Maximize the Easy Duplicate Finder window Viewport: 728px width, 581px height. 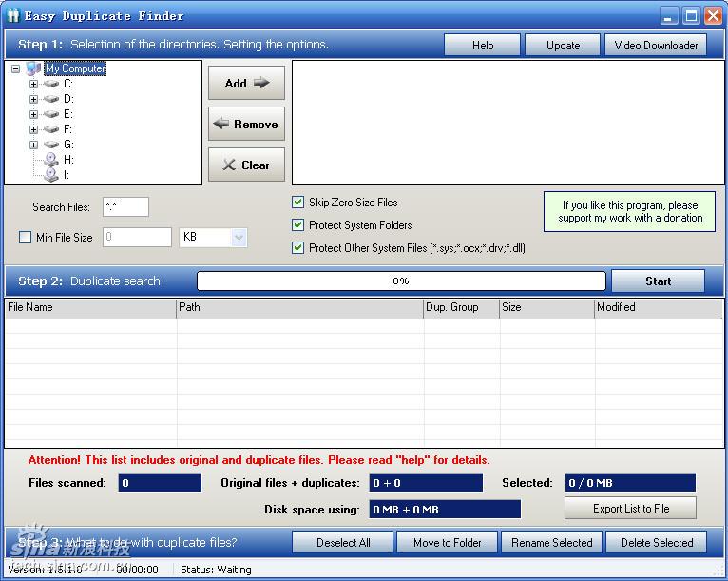click(691, 16)
